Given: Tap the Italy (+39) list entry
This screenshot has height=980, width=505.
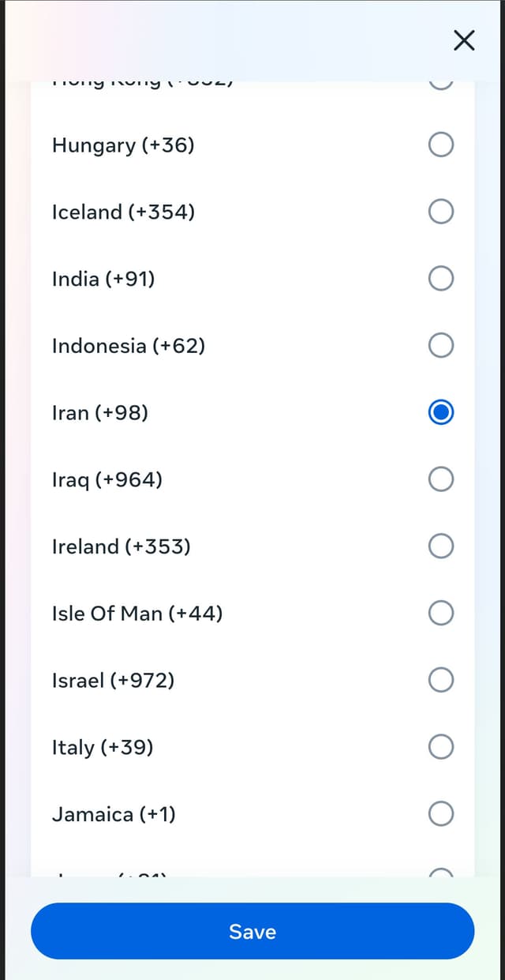Looking at the screenshot, I should 103,747.
